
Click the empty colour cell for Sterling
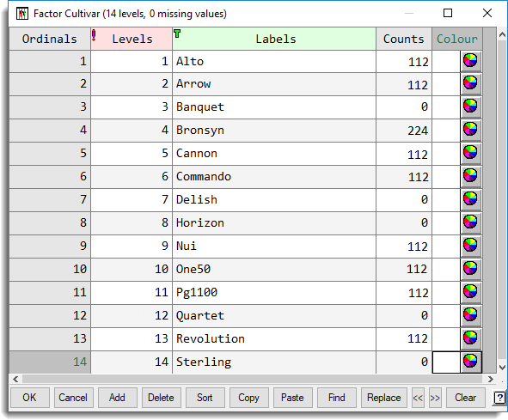coord(446,362)
